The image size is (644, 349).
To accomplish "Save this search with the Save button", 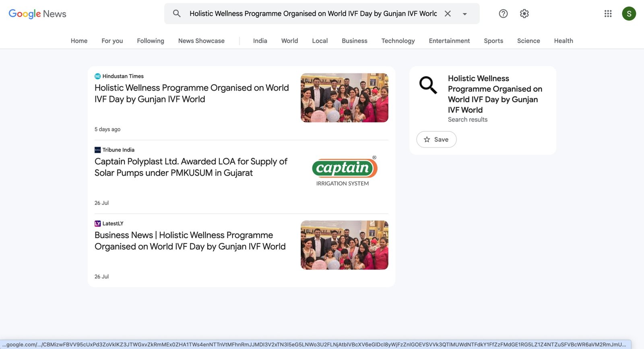I will click(x=436, y=139).
